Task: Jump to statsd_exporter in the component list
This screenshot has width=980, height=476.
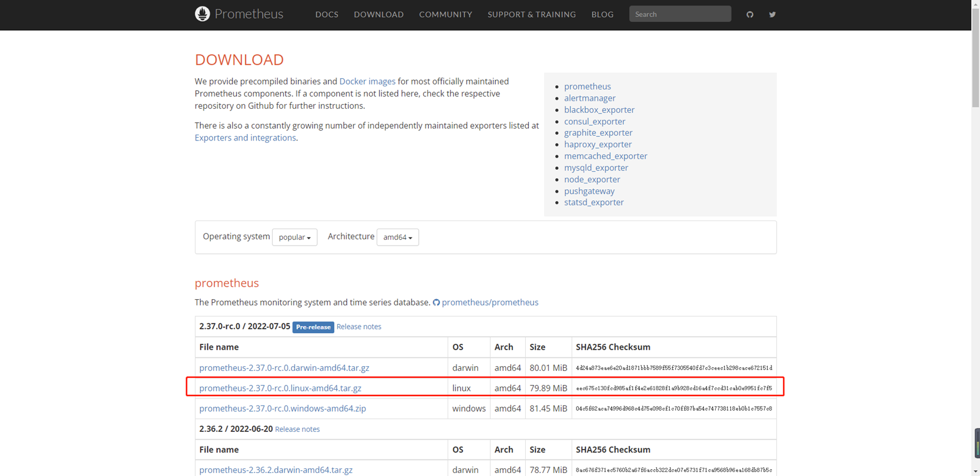Action: pyautogui.click(x=594, y=202)
